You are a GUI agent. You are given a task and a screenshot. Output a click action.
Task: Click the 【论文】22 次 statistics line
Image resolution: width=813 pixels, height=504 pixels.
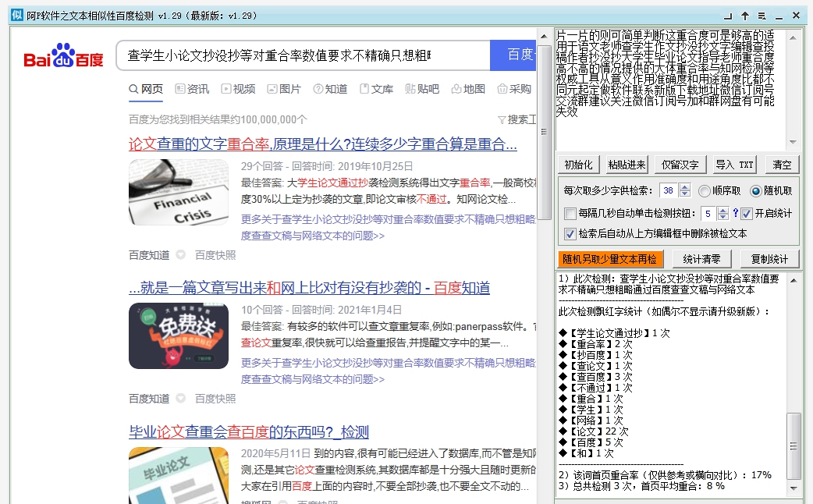click(x=594, y=431)
